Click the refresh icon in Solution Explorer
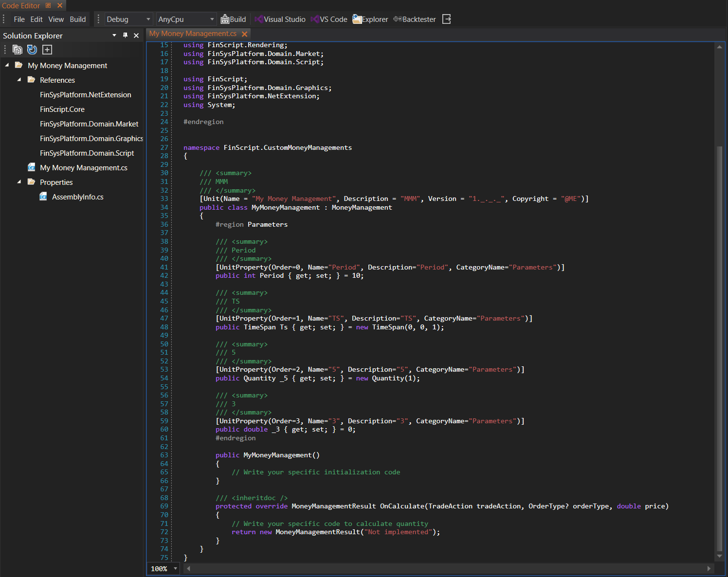This screenshot has width=728, height=577. (x=32, y=50)
